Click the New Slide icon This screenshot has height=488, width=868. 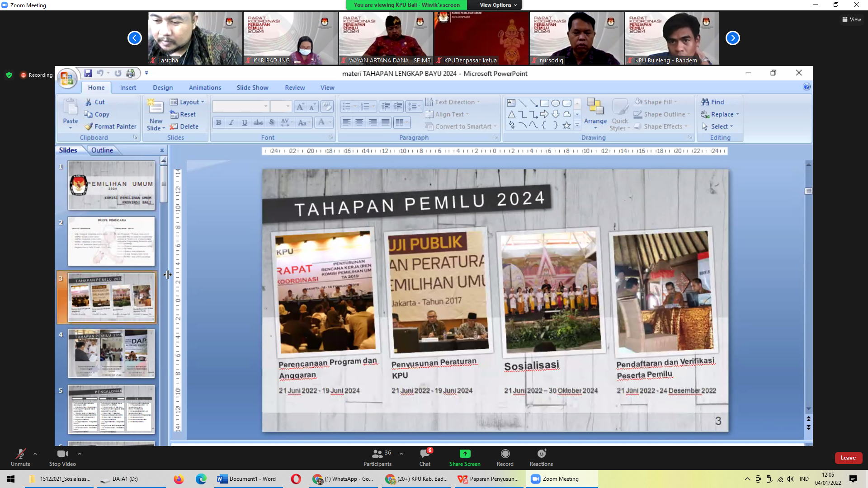[156, 107]
